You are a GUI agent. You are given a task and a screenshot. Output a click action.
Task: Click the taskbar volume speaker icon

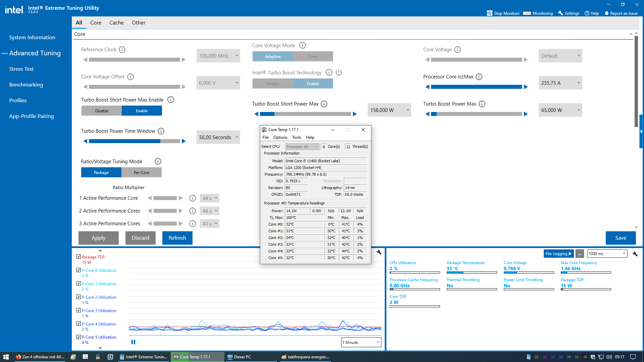coord(609,357)
